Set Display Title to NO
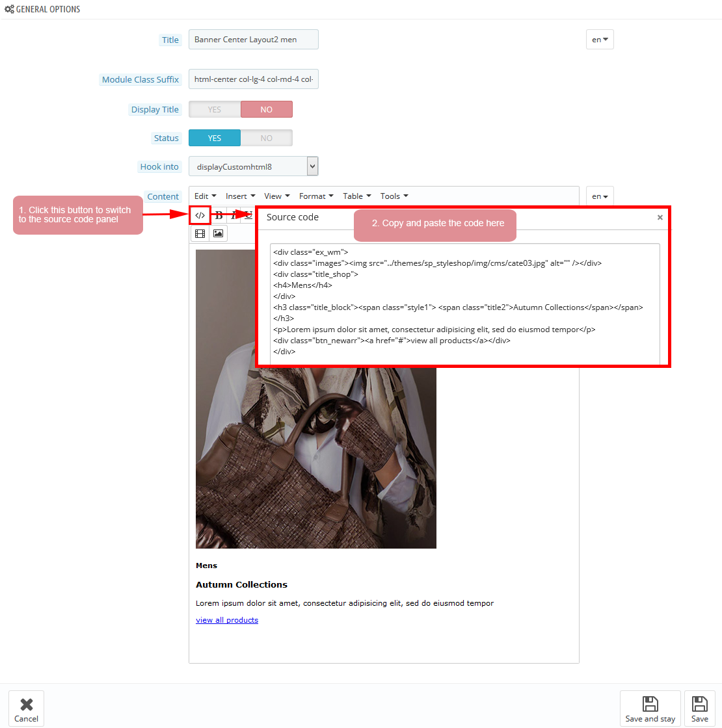 tap(267, 110)
